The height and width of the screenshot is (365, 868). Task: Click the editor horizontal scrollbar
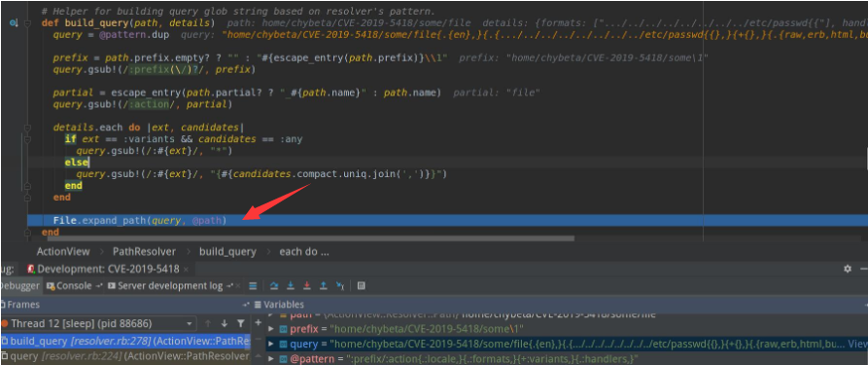pyautogui.click(x=310, y=238)
